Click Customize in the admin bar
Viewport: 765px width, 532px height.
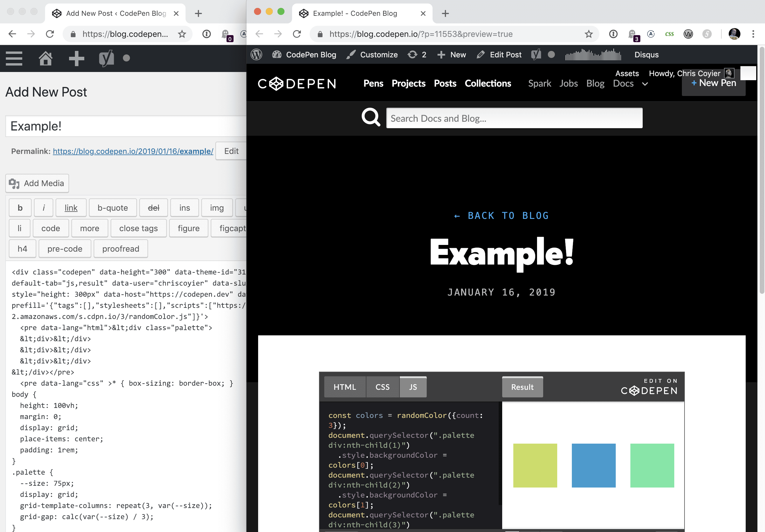point(372,55)
